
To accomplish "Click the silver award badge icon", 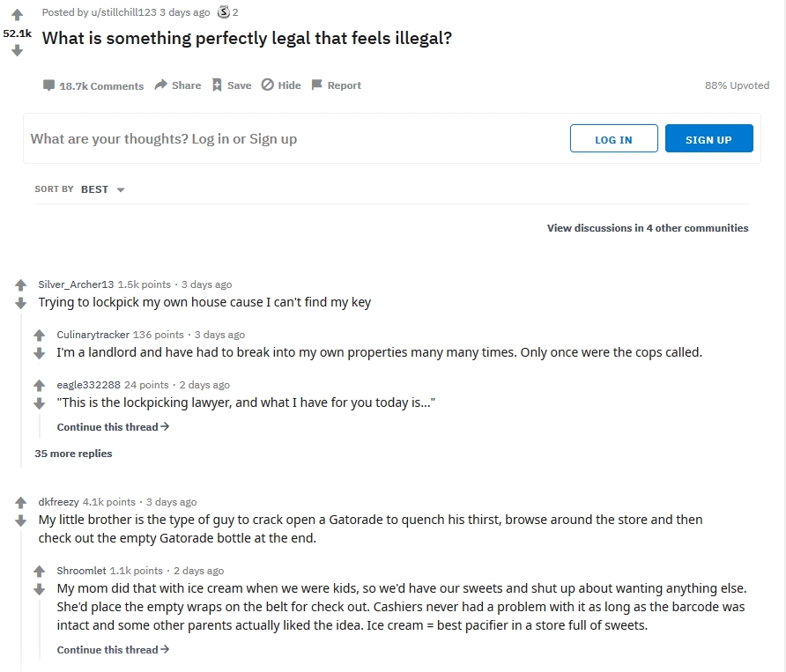I will (x=223, y=12).
